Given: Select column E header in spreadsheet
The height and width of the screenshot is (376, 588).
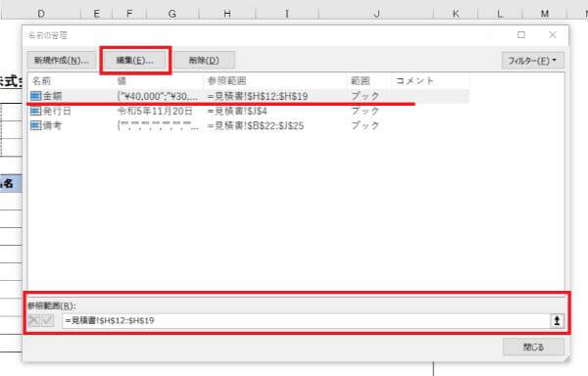Looking at the screenshot, I should (x=96, y=14).
